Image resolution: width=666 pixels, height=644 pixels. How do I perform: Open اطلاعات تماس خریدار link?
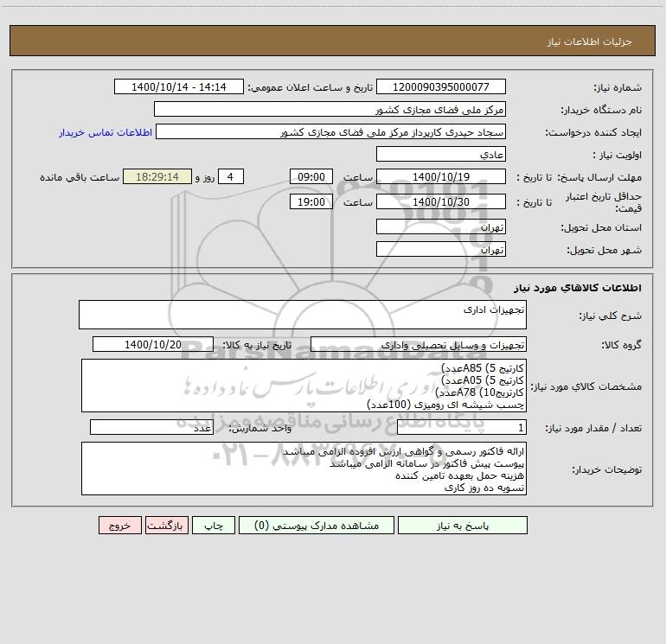106,132
